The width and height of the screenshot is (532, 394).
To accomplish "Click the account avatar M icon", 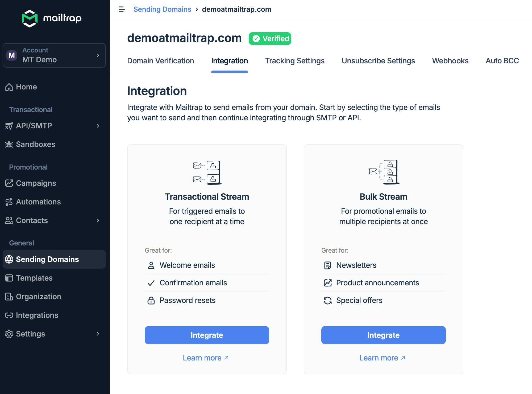I will 12,55.
